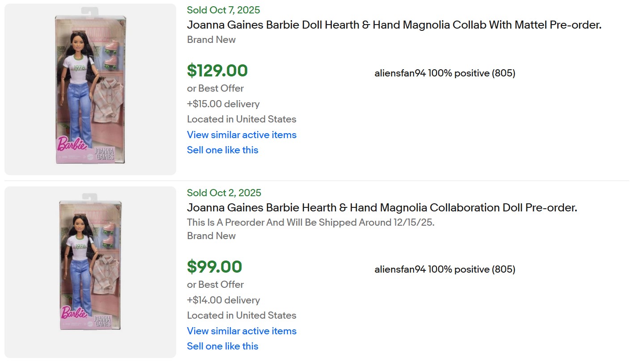The height and width of the screenshot is (362, 644).
Task: Open the "Collaboration Doll Pre-order" listing title
Action: click(382, 208)
